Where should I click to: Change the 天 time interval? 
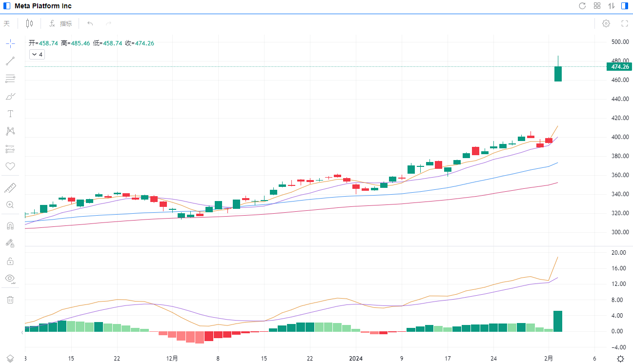(7, 23)
